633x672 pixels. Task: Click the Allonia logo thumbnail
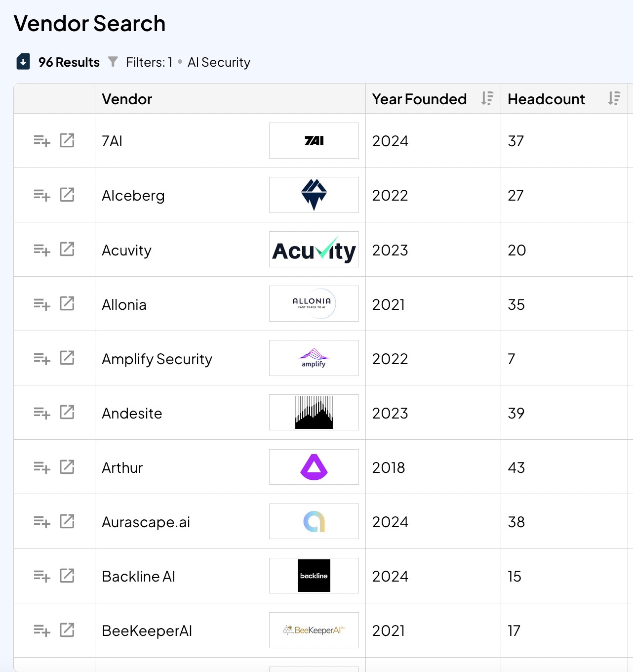[314, 304]
